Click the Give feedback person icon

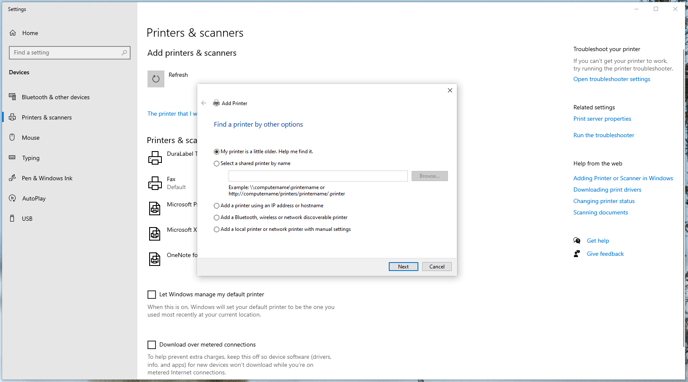point(577,253)
